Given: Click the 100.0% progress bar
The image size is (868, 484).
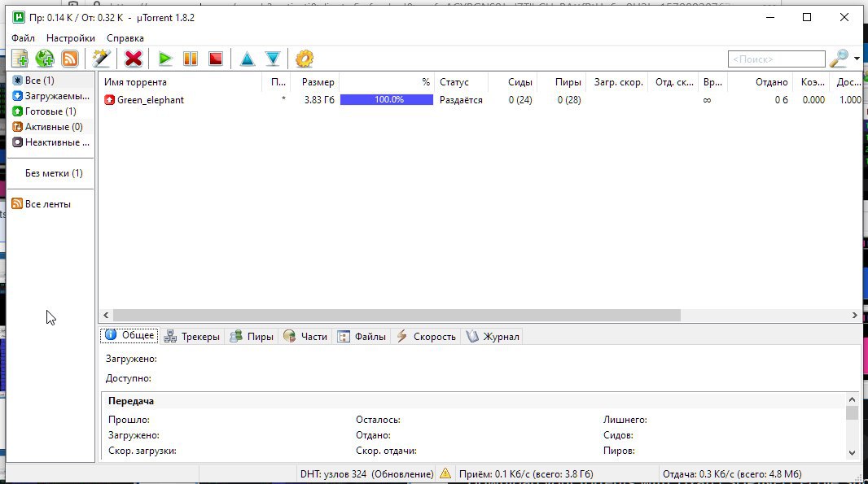Looking at the screenshot, I should click(x=387, y=99).
